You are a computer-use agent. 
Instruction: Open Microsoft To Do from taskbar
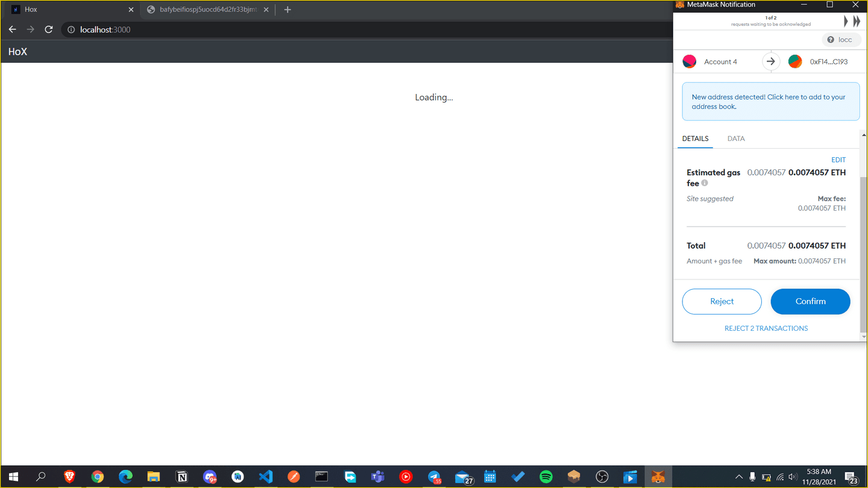518,477
